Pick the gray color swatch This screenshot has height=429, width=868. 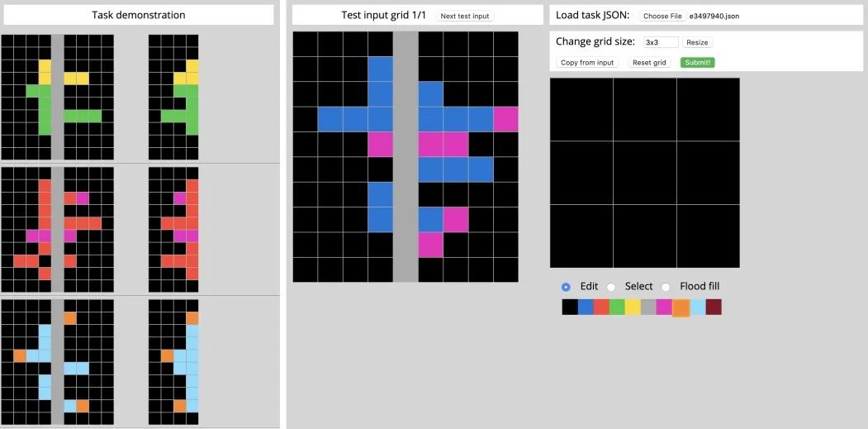(648, 307)
